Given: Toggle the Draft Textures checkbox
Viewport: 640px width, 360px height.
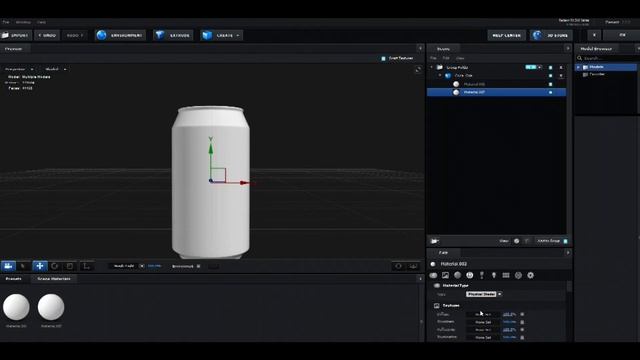Looking at the screenshot, I should [383, 59].
